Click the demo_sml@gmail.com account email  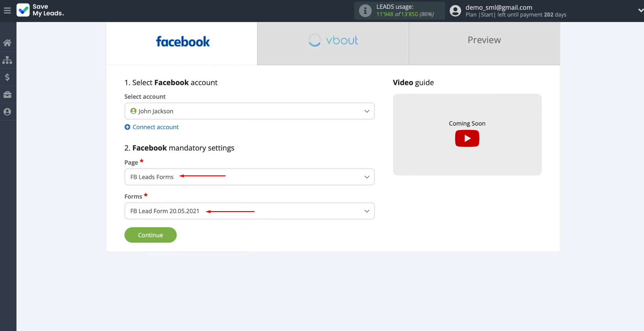pos(499,7)
